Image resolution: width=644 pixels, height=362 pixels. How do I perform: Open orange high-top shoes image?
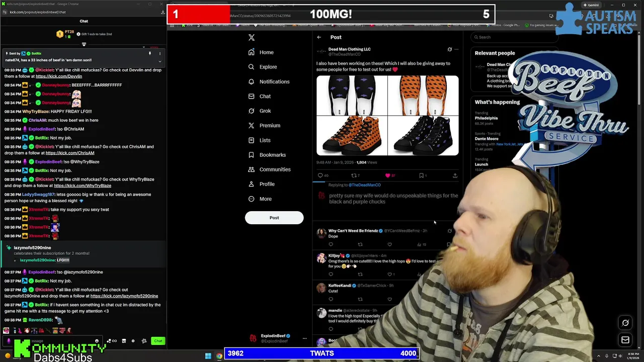pyautogui.click(x=352, y=136)
